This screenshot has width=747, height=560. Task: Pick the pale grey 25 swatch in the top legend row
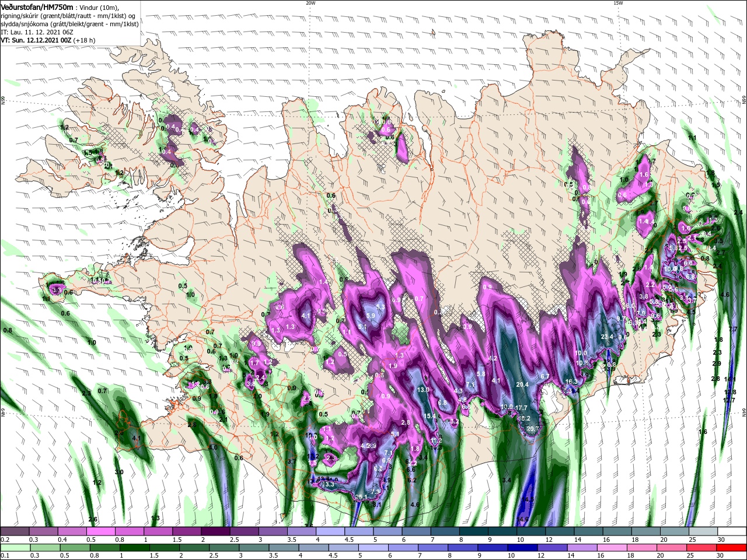coord(703,531)
